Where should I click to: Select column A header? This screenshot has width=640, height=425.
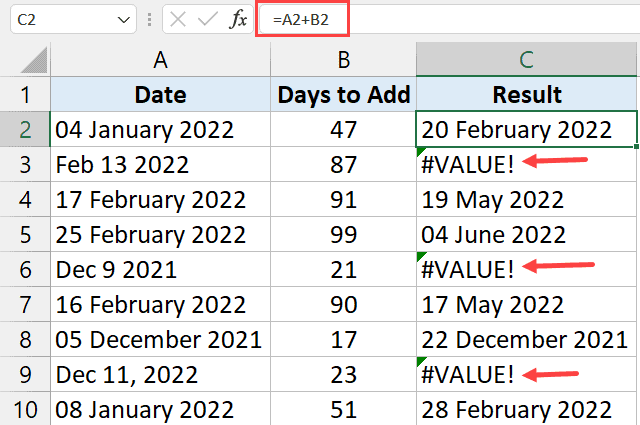coord(160,60)
